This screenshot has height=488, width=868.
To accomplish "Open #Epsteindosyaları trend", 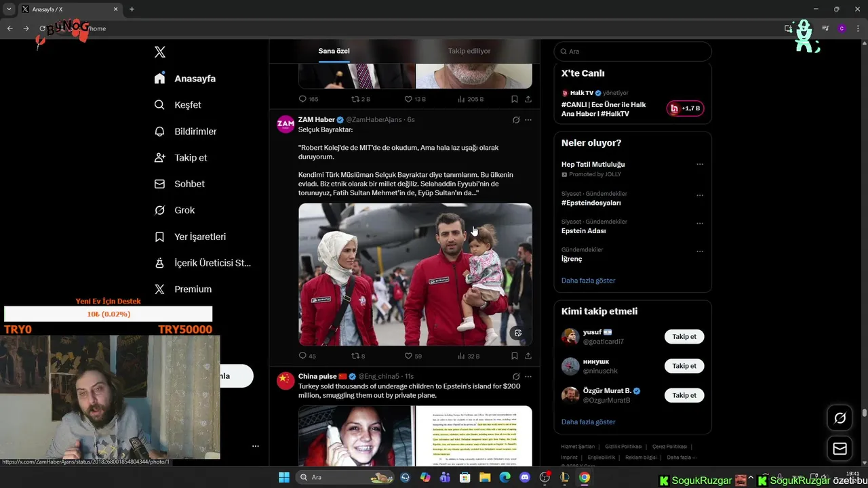I will 591,203.
